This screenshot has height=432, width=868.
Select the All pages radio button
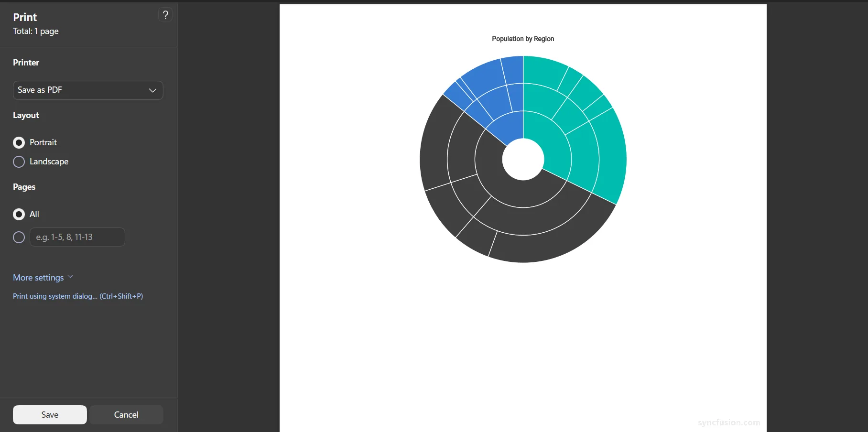19,214
